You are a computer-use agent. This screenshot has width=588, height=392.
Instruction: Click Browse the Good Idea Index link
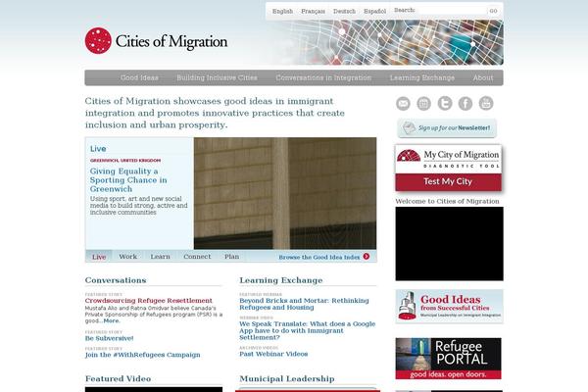(x=319, y=257)
